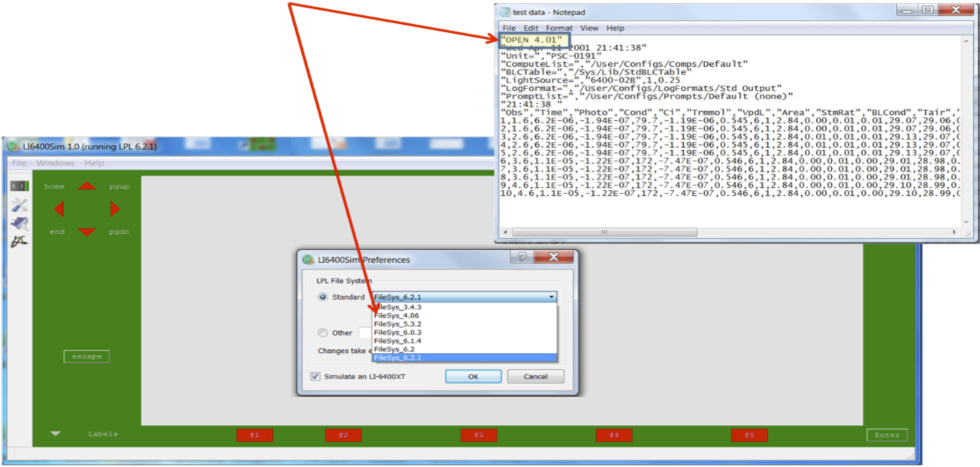
Task: Click the pgdn key label
Action: tap(119, 232)
